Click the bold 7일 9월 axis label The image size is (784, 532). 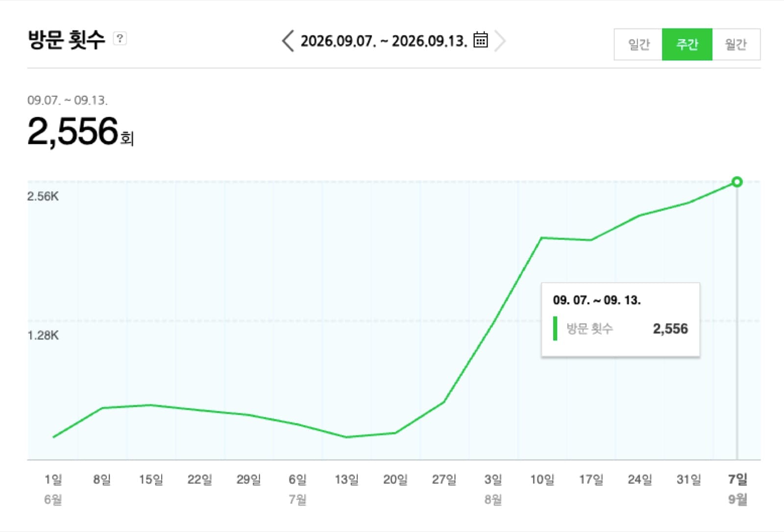tap(737, 489)
